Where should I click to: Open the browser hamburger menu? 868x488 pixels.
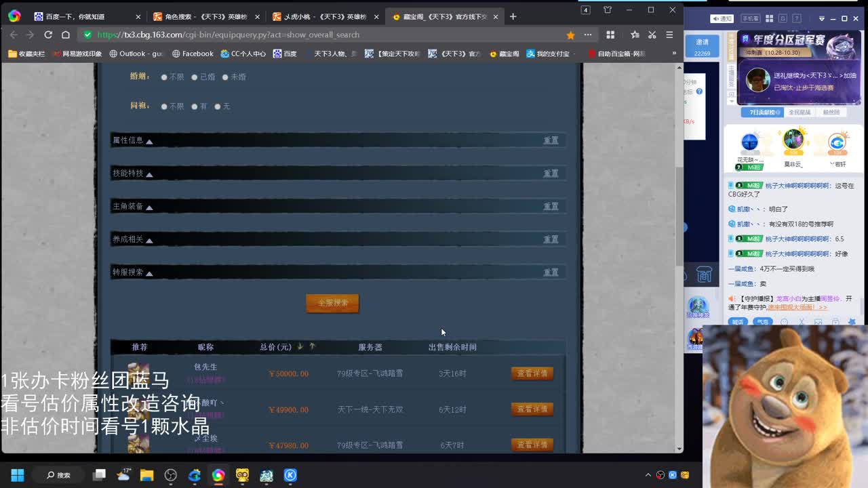(669, 35)
